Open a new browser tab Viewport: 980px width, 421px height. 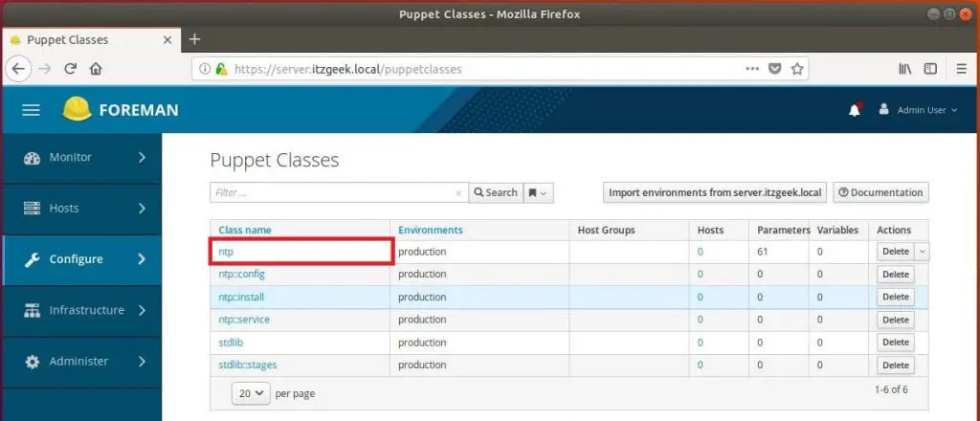coord(194,39)
